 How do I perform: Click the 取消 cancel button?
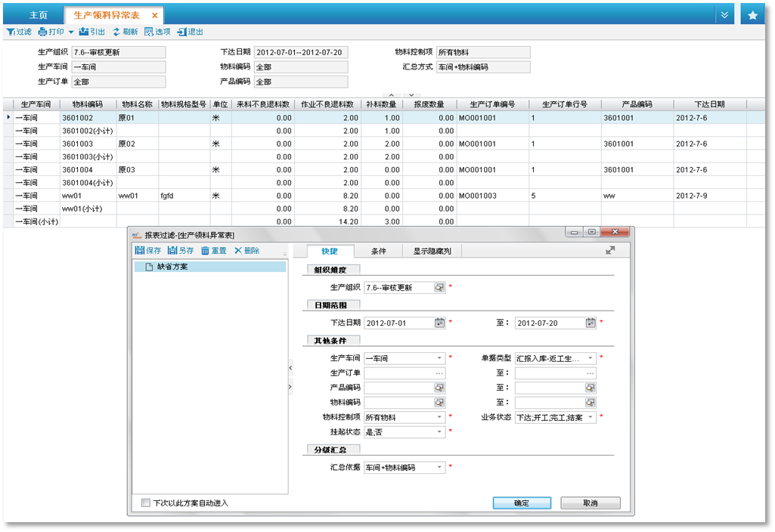point(590,503)
